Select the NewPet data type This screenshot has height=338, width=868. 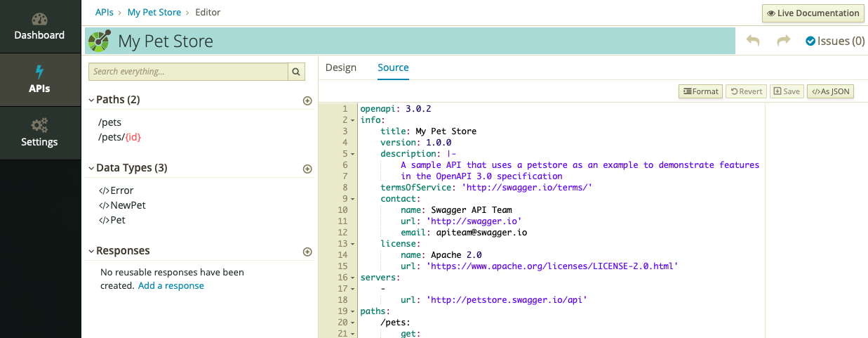pos(123,205)
